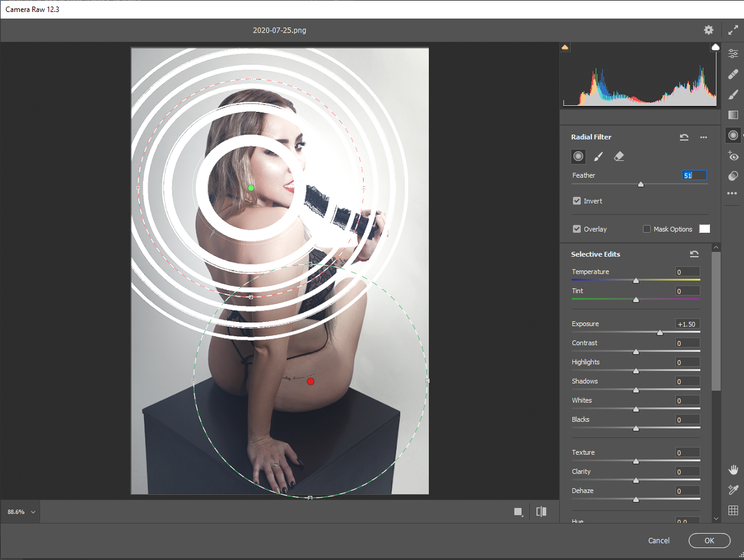744x560 pixels.
Task: Toggle the color sampler eyedropper tool
Action: pyautogui.click(x=733, y=490)
